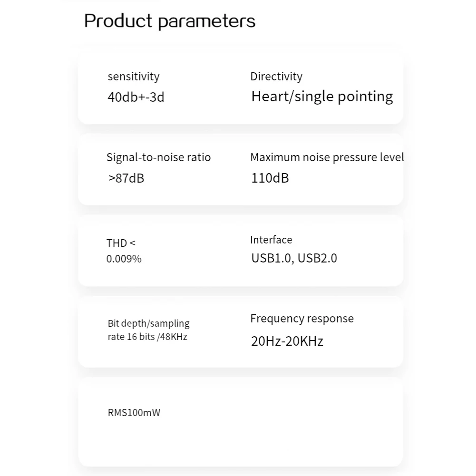Select the THD < label

pos(121,243)
